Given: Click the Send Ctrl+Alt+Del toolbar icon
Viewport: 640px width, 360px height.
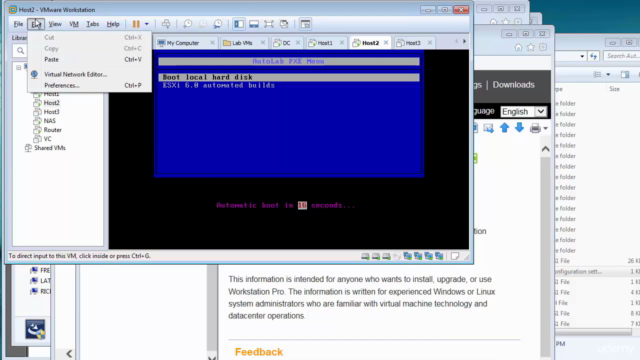Looking at the screenshot, I should coord(166,24).
